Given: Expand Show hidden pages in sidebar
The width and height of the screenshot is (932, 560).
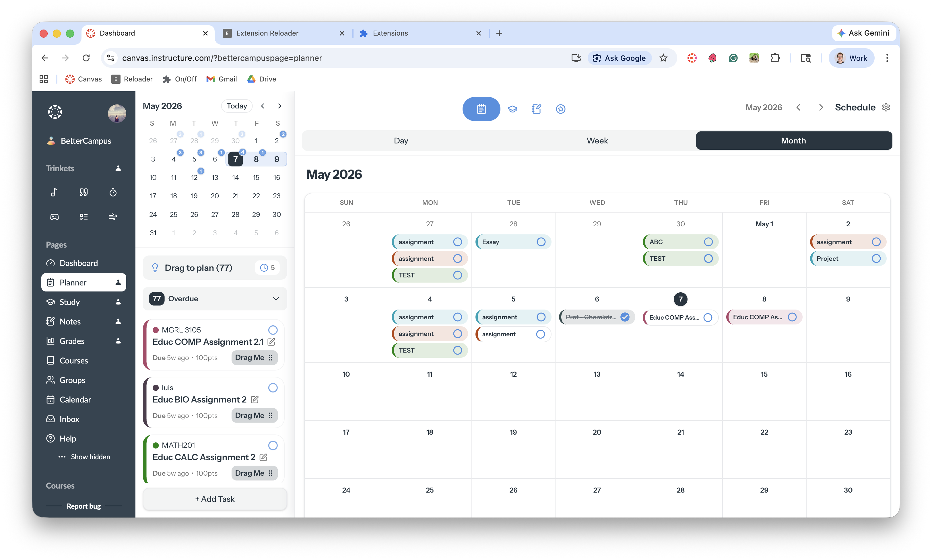Looking at the screenshot, I should click(x=84, y=457).
